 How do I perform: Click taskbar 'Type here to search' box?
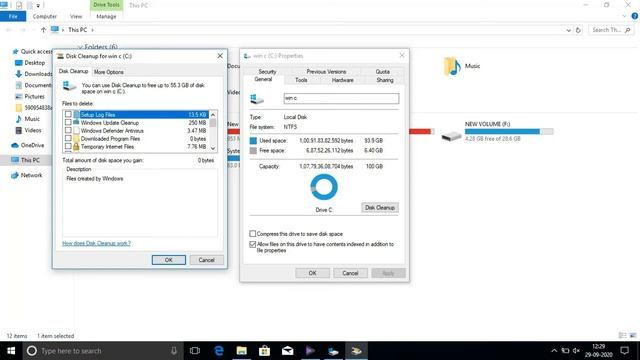tap(102, 351)
